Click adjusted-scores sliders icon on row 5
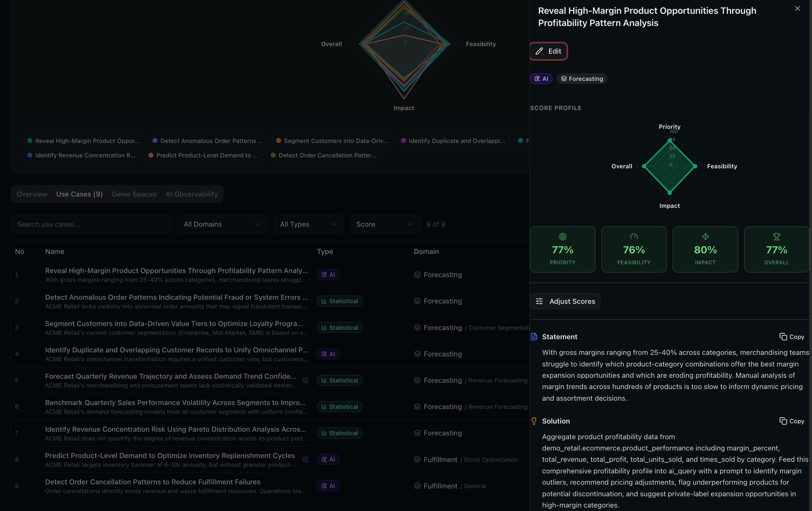Screen dimensions: 812x511 coord(306,380)
